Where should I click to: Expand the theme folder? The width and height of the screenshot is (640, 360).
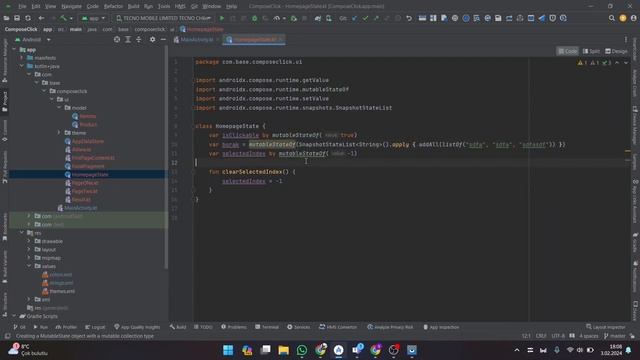(x=60, y=133)
